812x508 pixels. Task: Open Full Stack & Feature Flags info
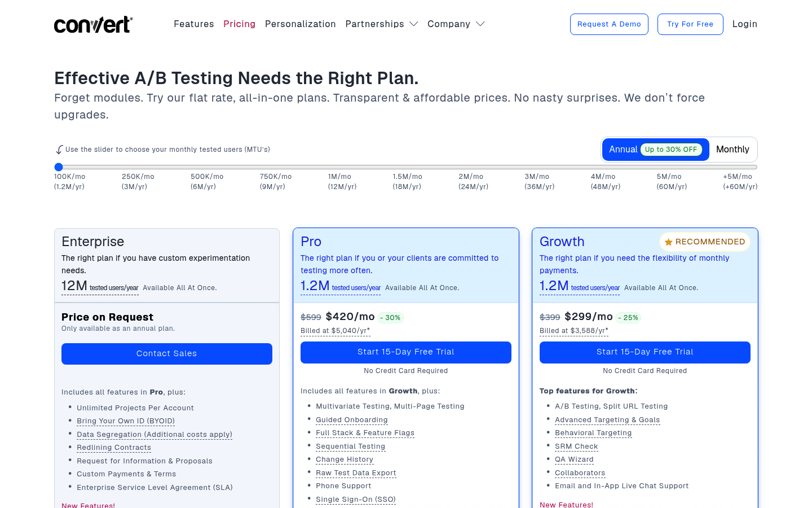(x=365, y=433)
